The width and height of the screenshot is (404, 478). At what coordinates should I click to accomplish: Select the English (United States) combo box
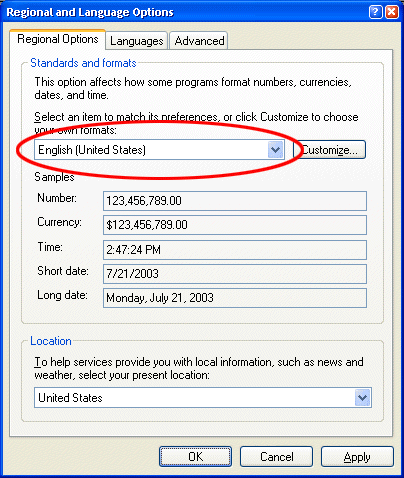pos(159,150)
